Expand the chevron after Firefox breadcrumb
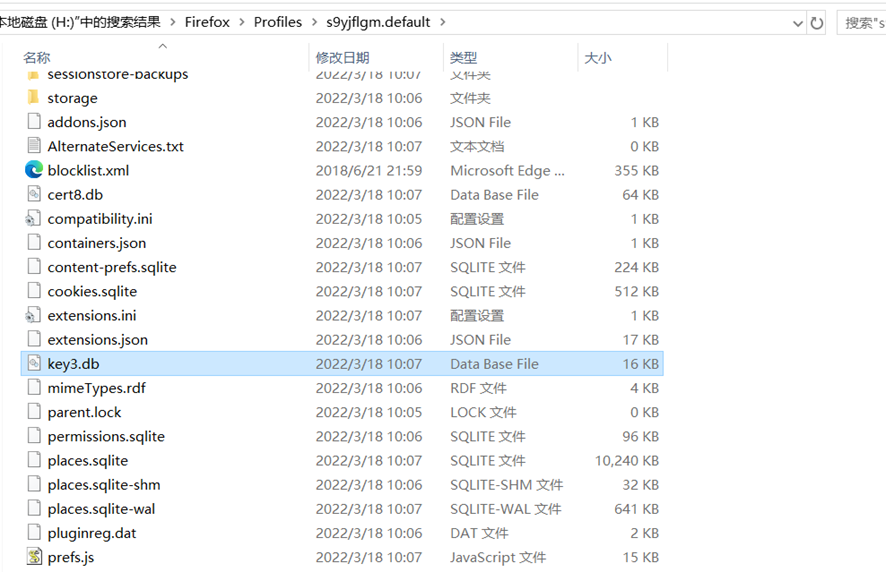Image resolution: width=886 pixels, height=572 pixels. coord(241,22)
